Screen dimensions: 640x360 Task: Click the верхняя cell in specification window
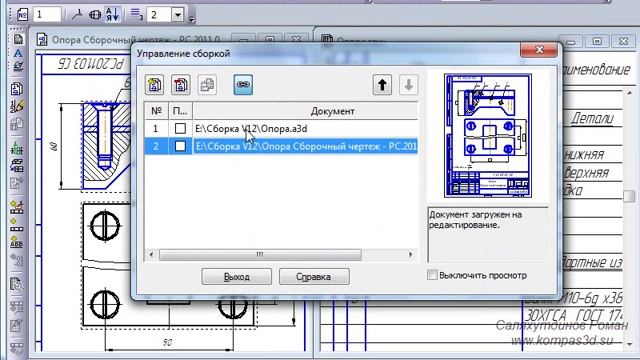587,173
